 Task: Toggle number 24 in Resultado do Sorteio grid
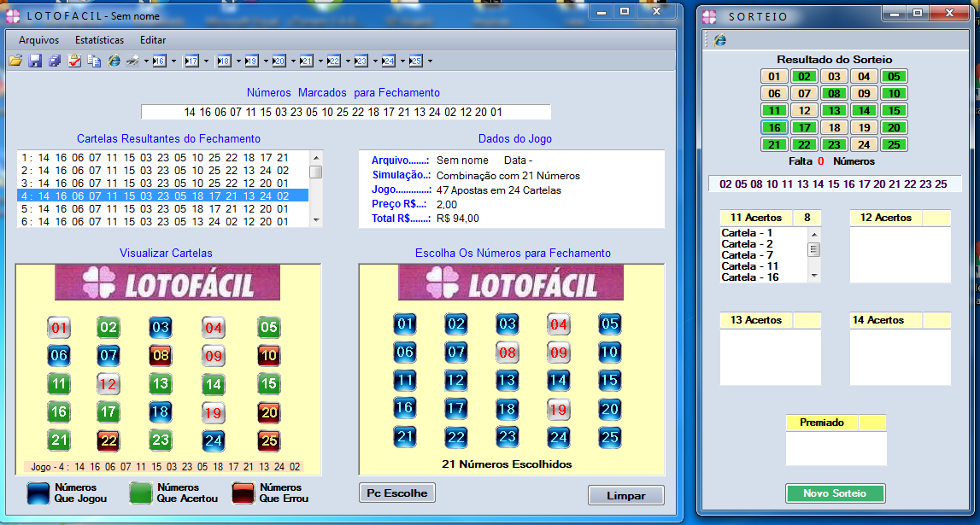pyautogui.click(x=865, y=145)
